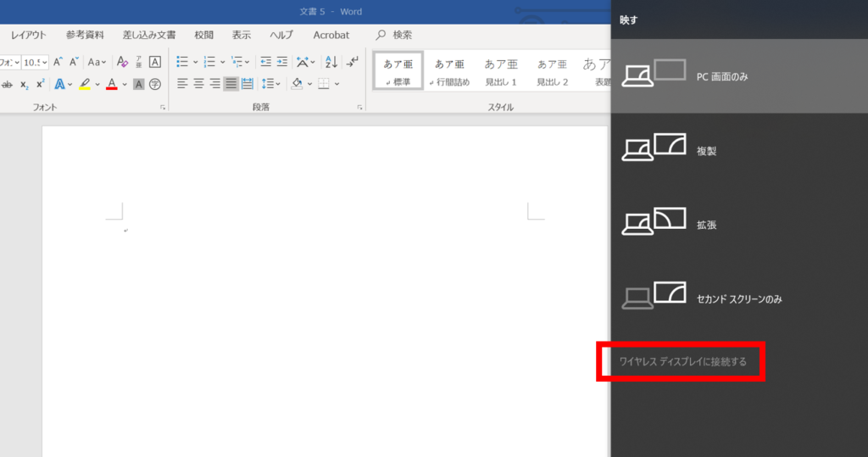Click the bullet list icon
868x457 pixels.
coord(182,62)
